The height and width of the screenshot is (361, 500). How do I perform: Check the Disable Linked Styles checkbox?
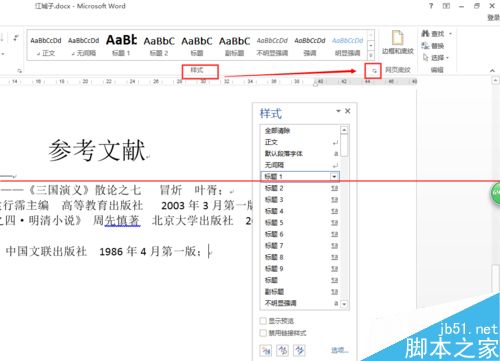(263, 333)
